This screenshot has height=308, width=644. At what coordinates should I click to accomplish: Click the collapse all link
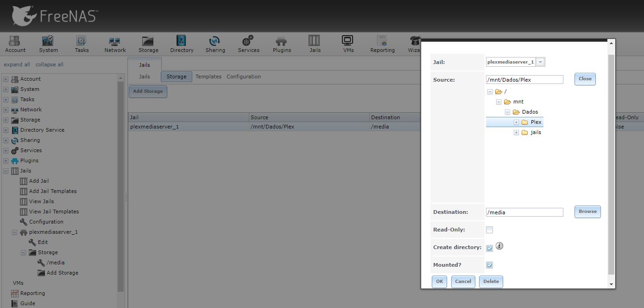click(50, 64)
